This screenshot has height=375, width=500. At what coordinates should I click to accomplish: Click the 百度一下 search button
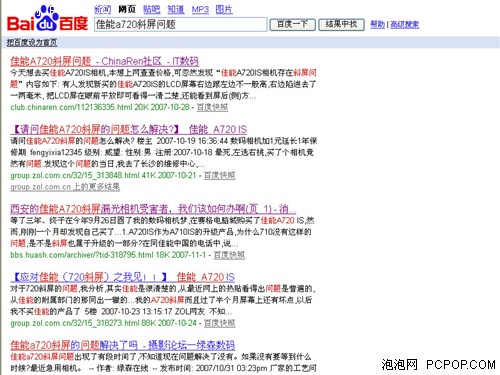point(292,24)
